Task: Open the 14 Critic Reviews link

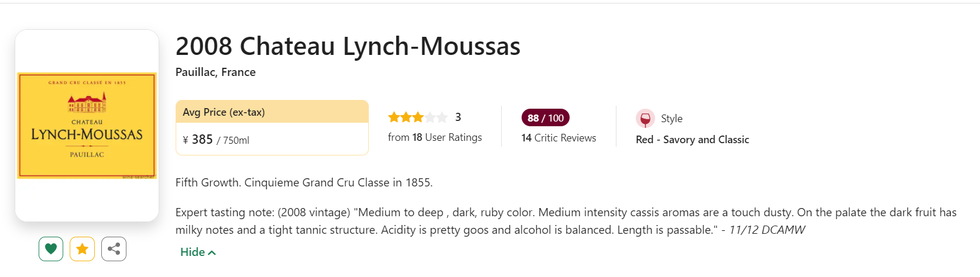Action: pos(558,138)
